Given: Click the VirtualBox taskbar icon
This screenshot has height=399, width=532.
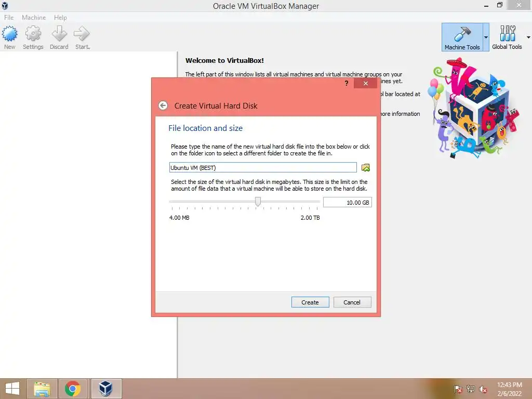Looking at the screenshot, I should [106, 389].
